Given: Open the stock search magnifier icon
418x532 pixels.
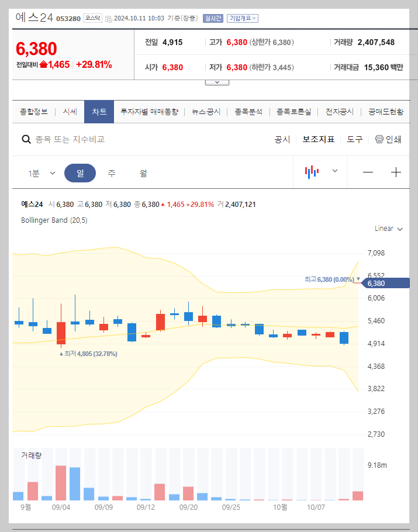Looking at the screenshot, I should click(x=26, y=139).
